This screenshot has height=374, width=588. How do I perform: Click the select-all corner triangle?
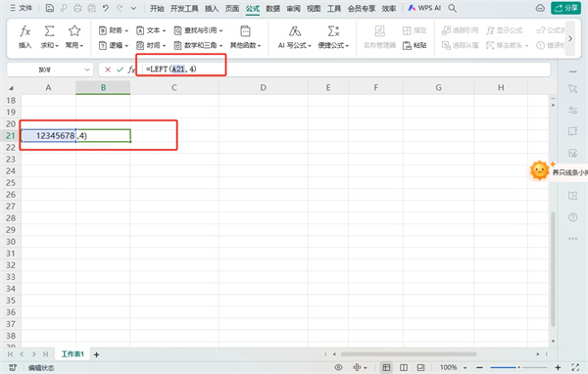point(11,88)
